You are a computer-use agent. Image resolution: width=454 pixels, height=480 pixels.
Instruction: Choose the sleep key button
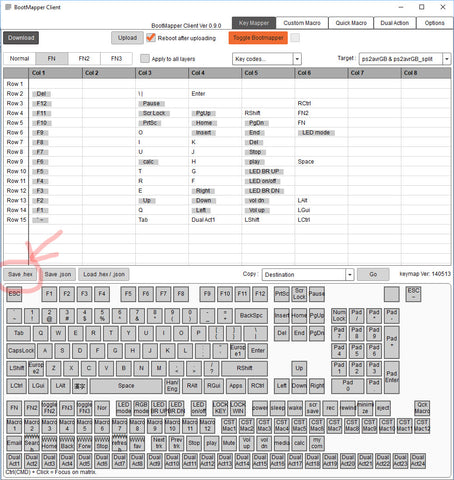click(277, 408)
